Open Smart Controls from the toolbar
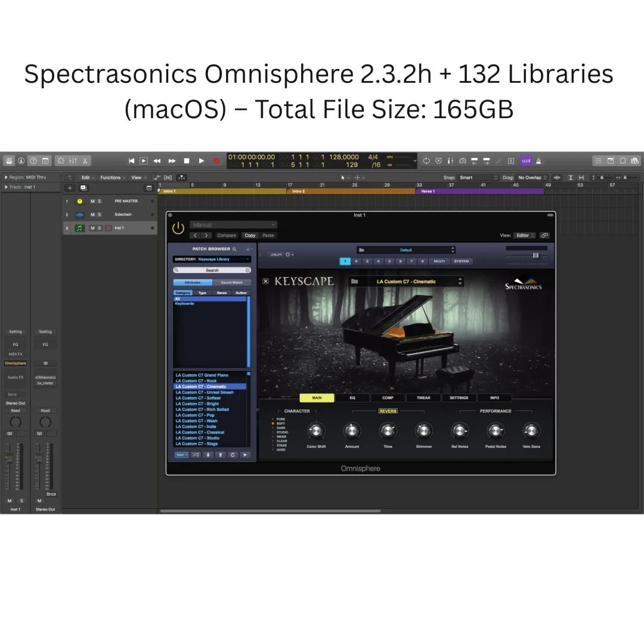 (60, 161)
